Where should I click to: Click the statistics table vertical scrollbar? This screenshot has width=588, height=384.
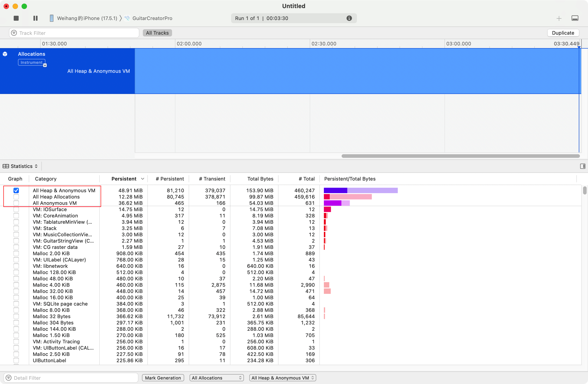click(x=585, y=190)
